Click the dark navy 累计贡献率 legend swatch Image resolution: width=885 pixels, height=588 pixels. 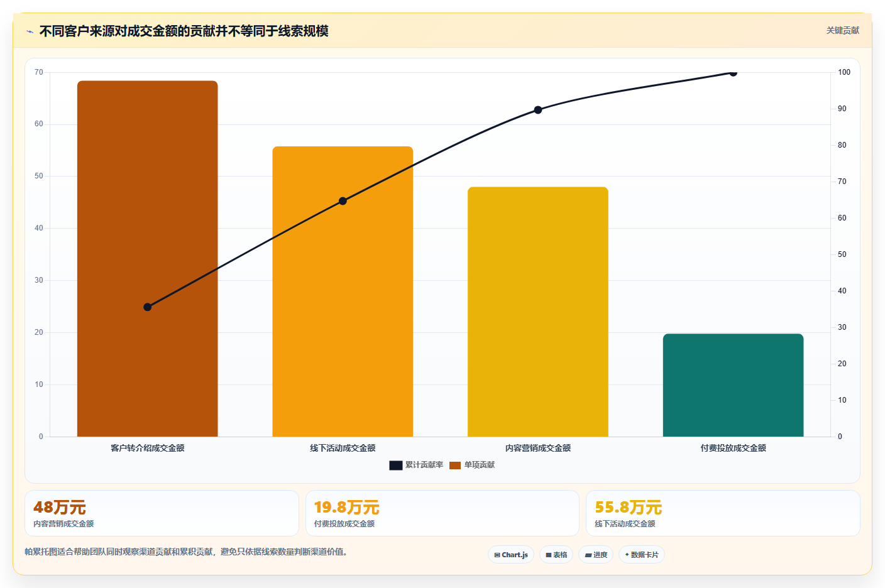pos(396,465)
